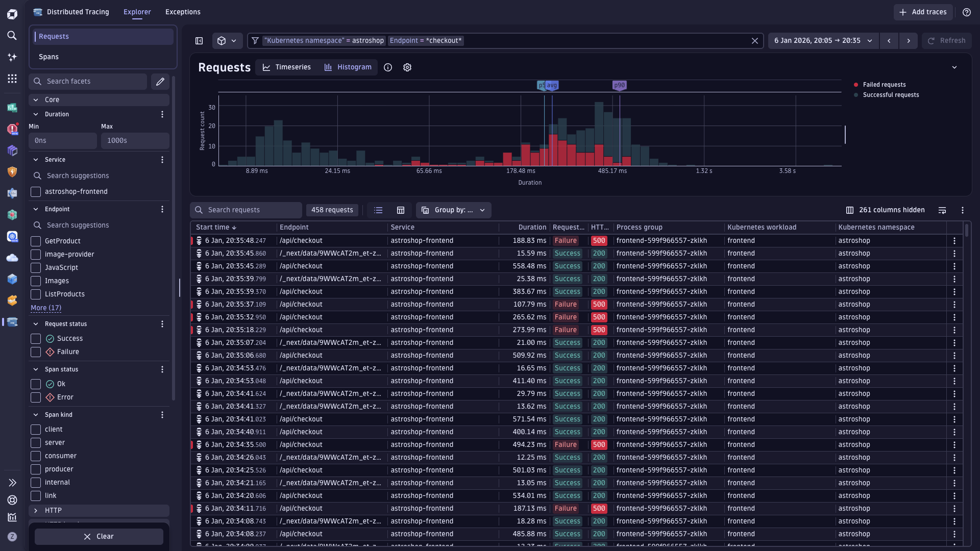
Task: Click the chart settings gear icon
Action: pyautogui.click(x=407, y=67)
